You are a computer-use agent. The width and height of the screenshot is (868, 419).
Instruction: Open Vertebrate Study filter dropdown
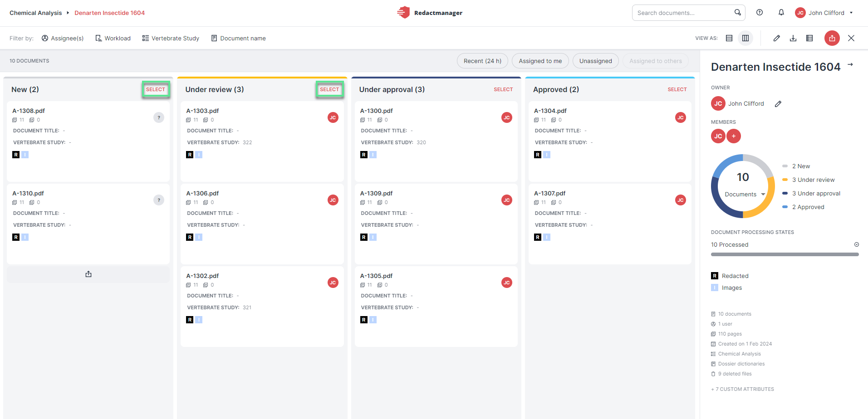point(171,38)
